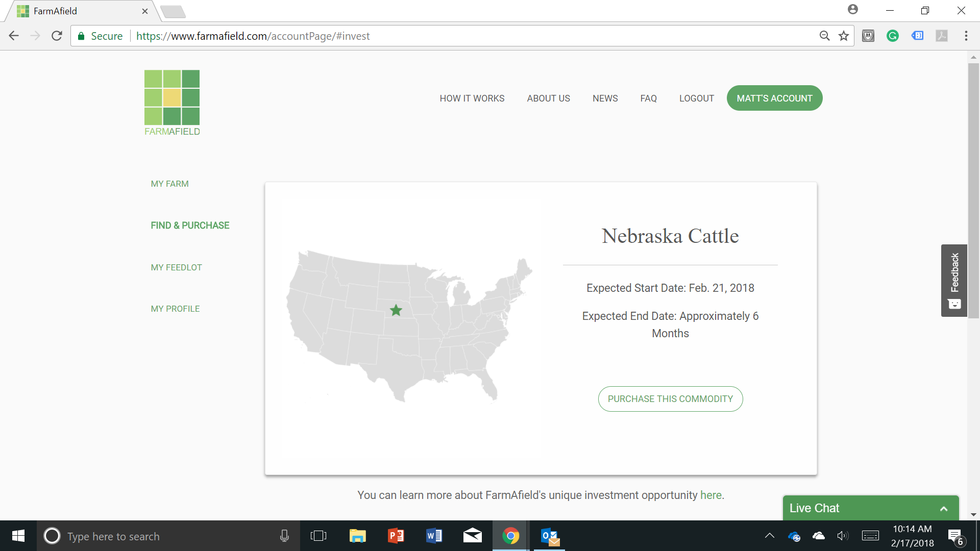Viewport: 980px width, 551px height.
Task: Click PURCHASE THIS COMMODITY button
Action: click(x=670, y=399)
